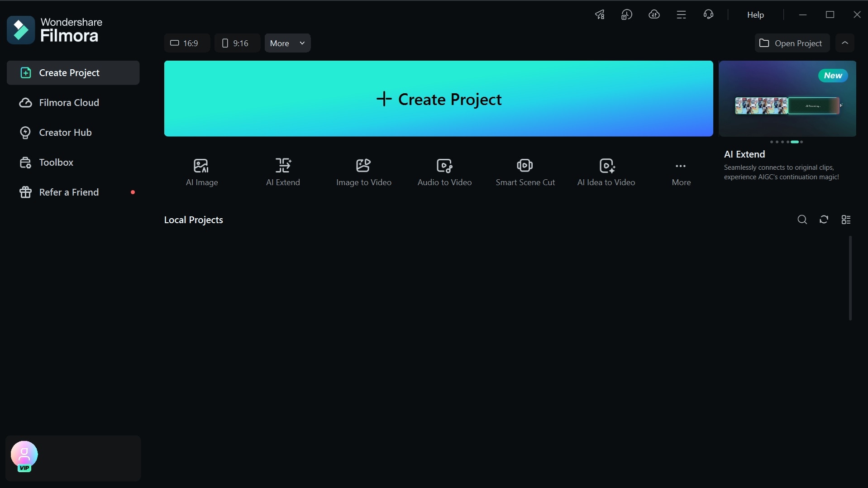Collapse the top panel with the chevron-up button

pyautogui.click(x=844, y=43)
